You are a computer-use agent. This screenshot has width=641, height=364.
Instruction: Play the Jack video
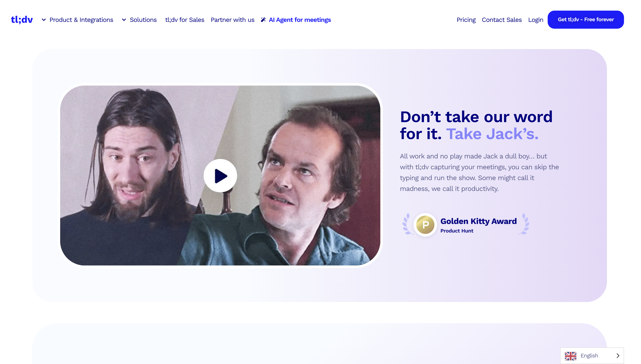click(220, 175)
